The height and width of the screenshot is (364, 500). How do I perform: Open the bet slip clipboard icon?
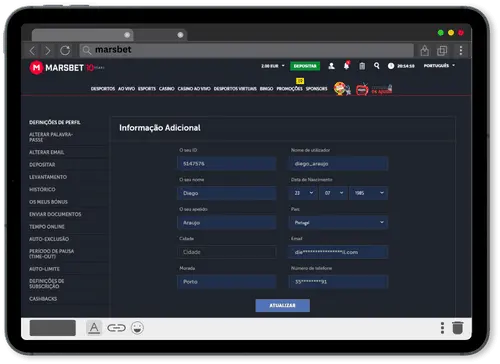click(362, 66)
